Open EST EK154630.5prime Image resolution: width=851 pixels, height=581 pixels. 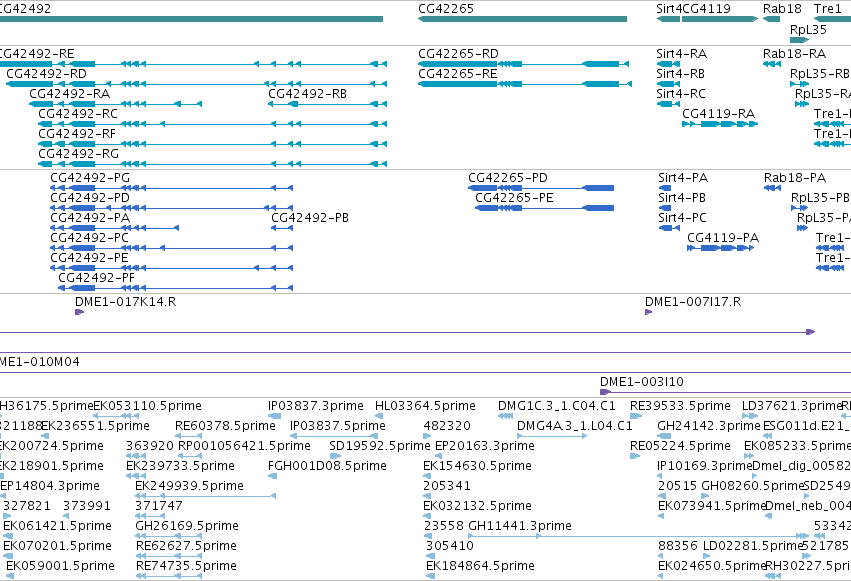[x=427, y=476]
